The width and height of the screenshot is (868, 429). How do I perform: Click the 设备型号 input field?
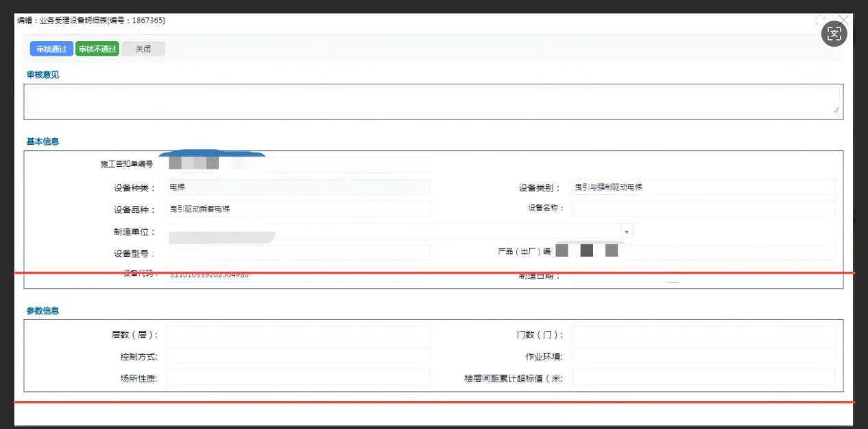298,253
